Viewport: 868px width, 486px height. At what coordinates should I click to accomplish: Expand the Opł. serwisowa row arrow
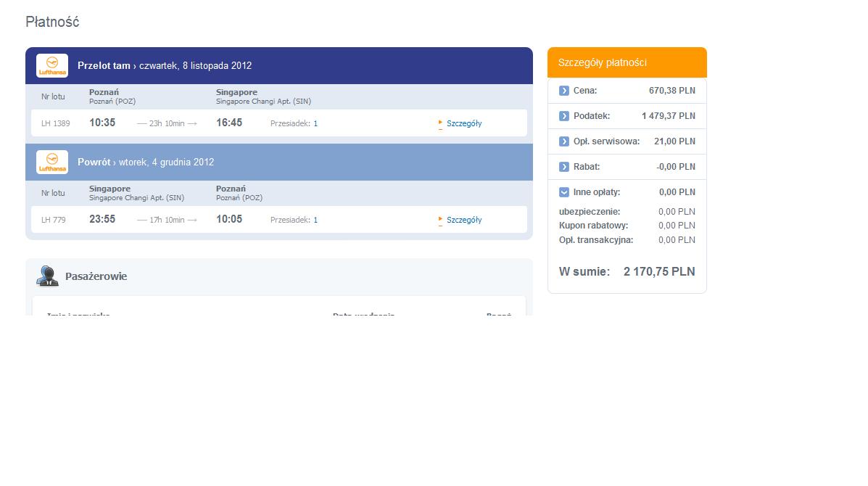pyautogui.click(x=564, y=141)
